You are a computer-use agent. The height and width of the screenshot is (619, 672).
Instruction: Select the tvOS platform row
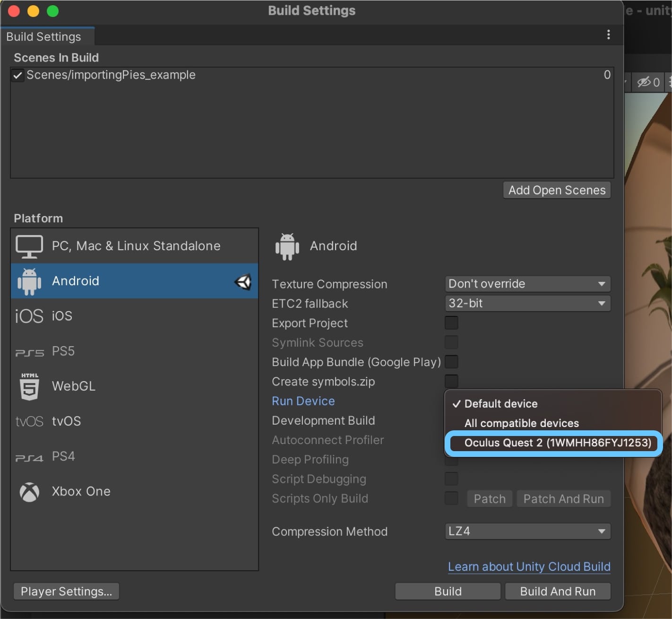pos(135,421)
